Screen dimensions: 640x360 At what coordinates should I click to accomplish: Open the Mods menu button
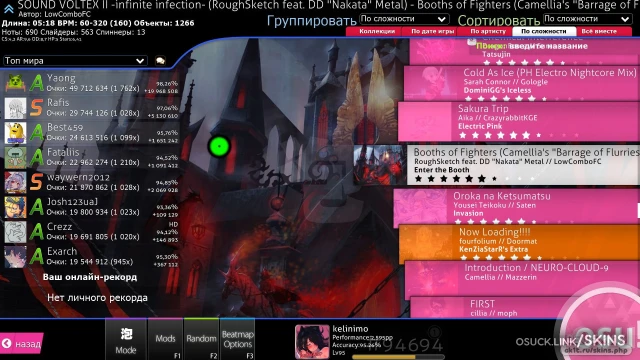pyautogui.click(x=165, y=340)
